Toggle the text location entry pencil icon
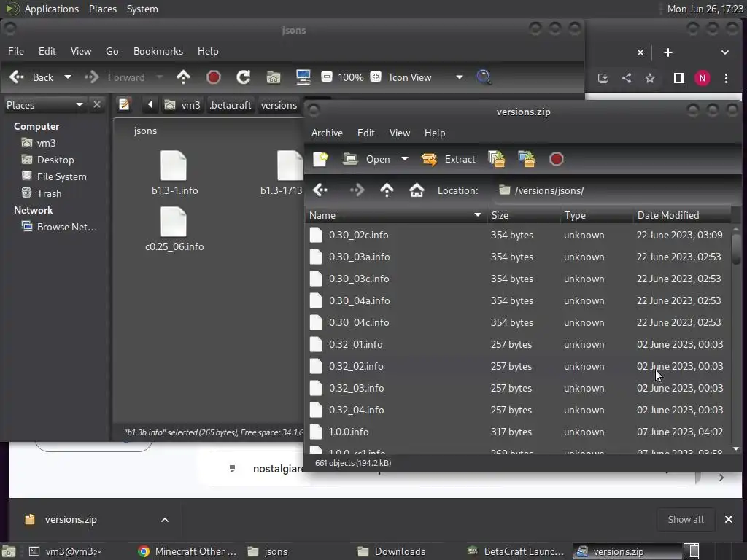The width and height of the screenshot is (747, 560). click(124, 104)
